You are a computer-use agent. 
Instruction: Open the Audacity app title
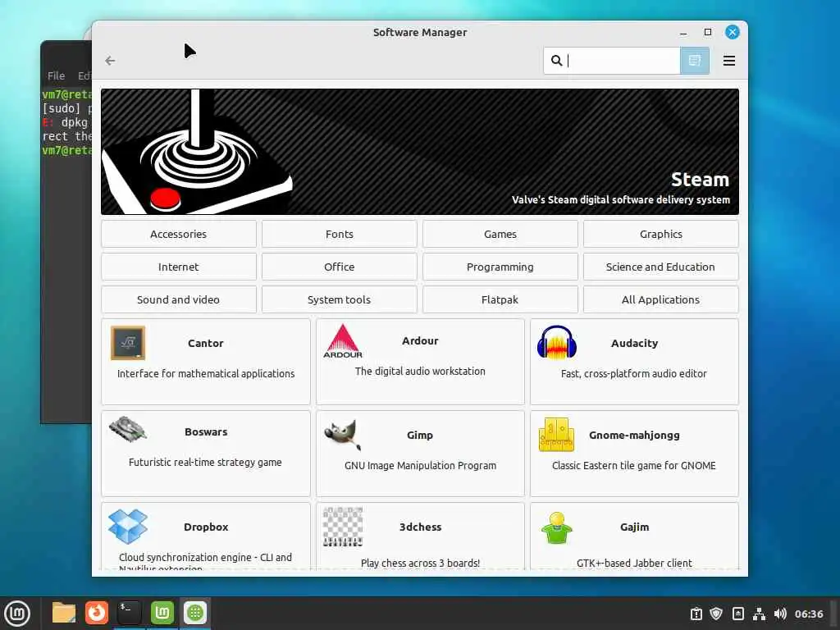[x=634, y=344]
